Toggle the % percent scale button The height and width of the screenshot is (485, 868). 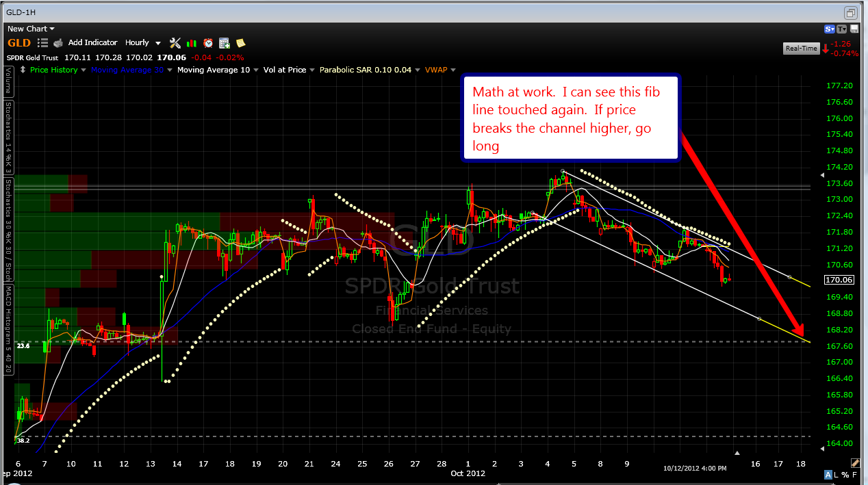845,475
